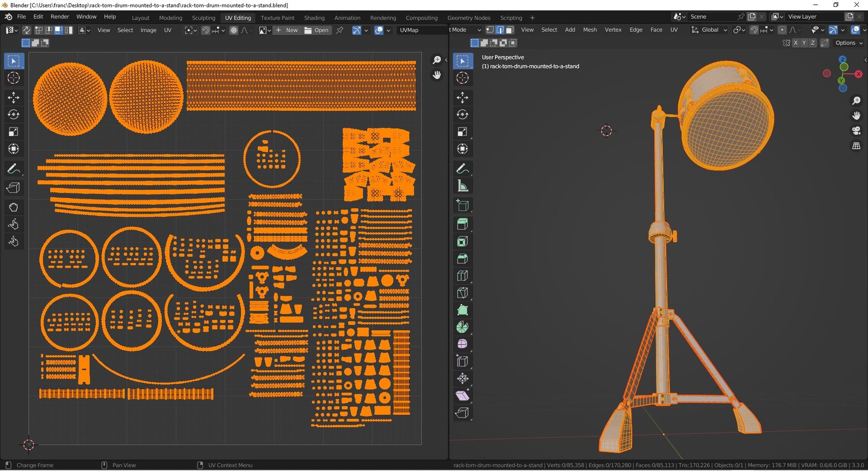Toggle Auto Merge vertices
Image resolution: width=868 pixels, height=471 pixels.
[825, 43]
